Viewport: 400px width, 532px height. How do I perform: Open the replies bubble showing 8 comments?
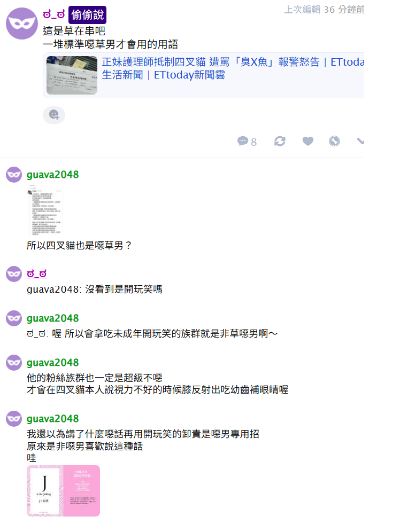pos(247,141)
